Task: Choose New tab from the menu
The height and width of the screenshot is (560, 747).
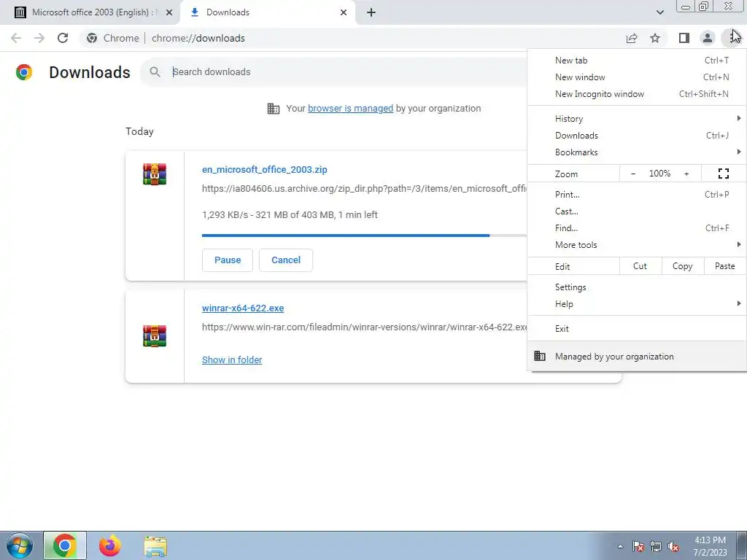Action: (637, 61)
